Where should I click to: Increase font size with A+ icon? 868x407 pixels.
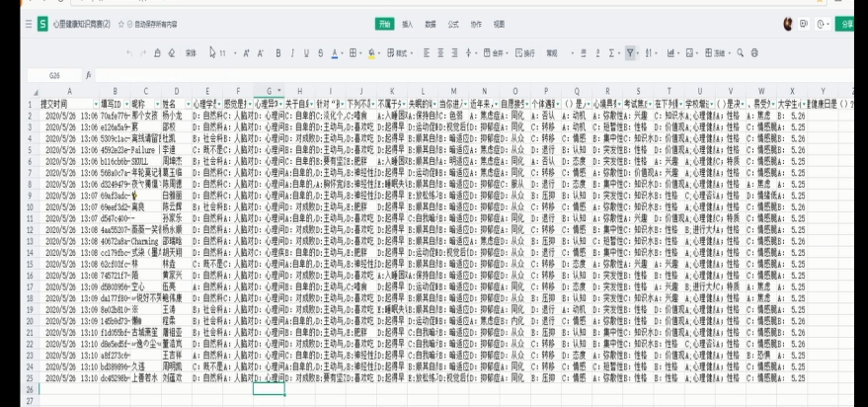pos(246,53)
